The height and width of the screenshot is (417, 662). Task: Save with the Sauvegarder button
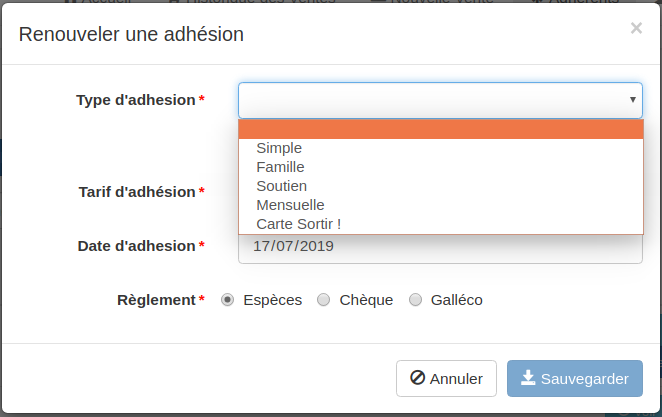click(574, 379)
